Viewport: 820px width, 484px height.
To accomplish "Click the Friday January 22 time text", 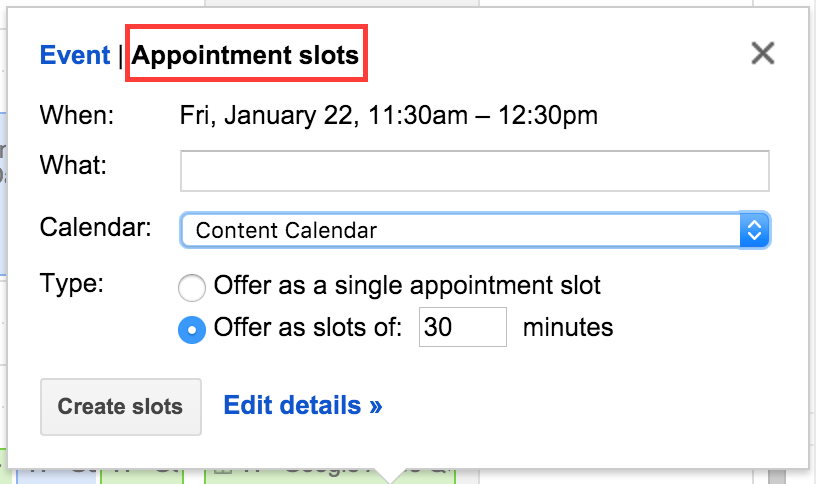I will (389, 116).
